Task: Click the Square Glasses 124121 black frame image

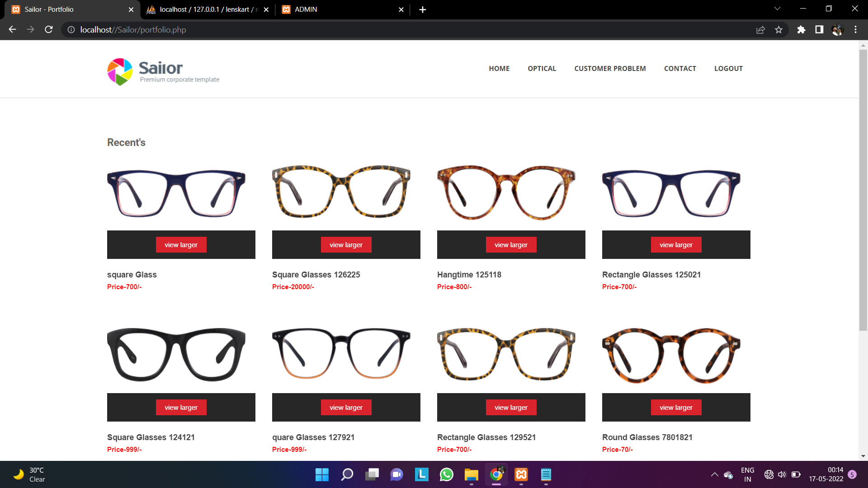Action: pos(176,355)
